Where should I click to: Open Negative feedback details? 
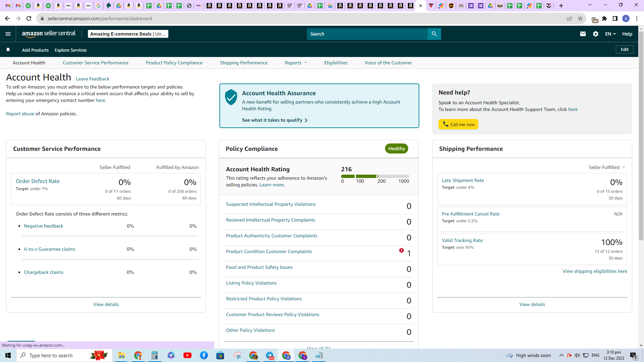click(x=44, y=226)
